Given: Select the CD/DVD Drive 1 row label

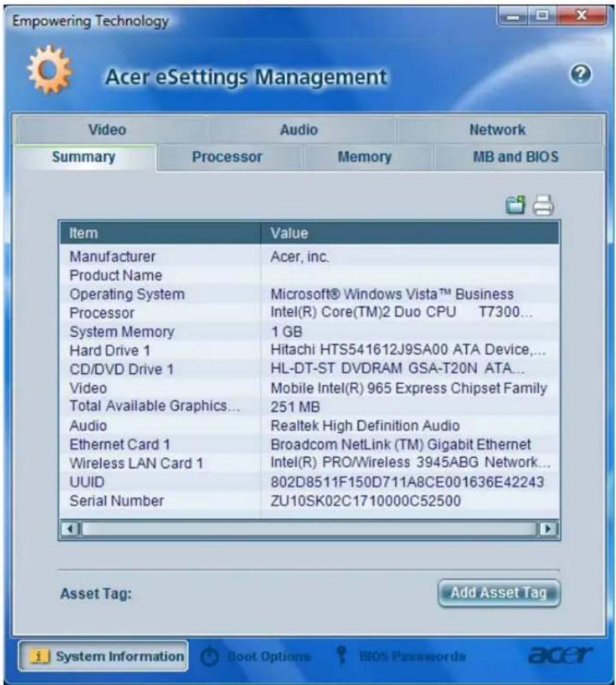Looking at the screenshot, I should 121,369.
